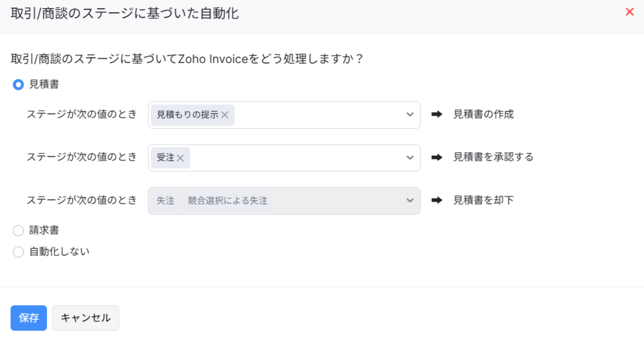This screenshot has height=341, width=644.
Task: Open dropdown chevron for 受注 stage
Action: point(410,157)
